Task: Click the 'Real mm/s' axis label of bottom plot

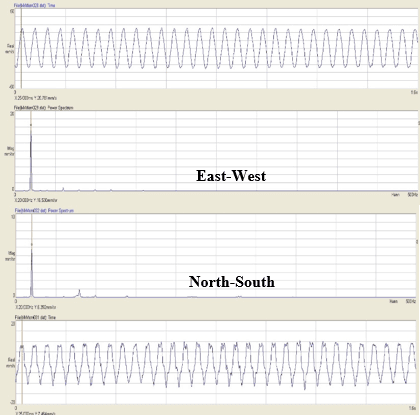Action: click(11, 363)
